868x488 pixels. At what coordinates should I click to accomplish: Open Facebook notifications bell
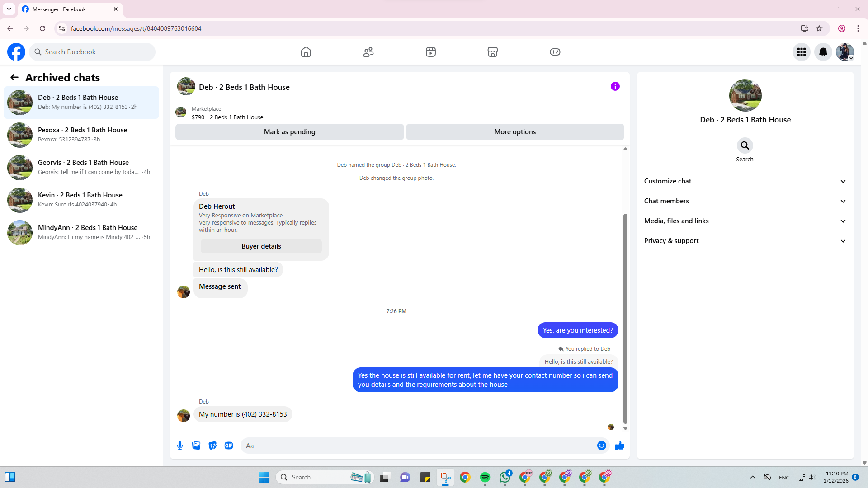[823, 52]
